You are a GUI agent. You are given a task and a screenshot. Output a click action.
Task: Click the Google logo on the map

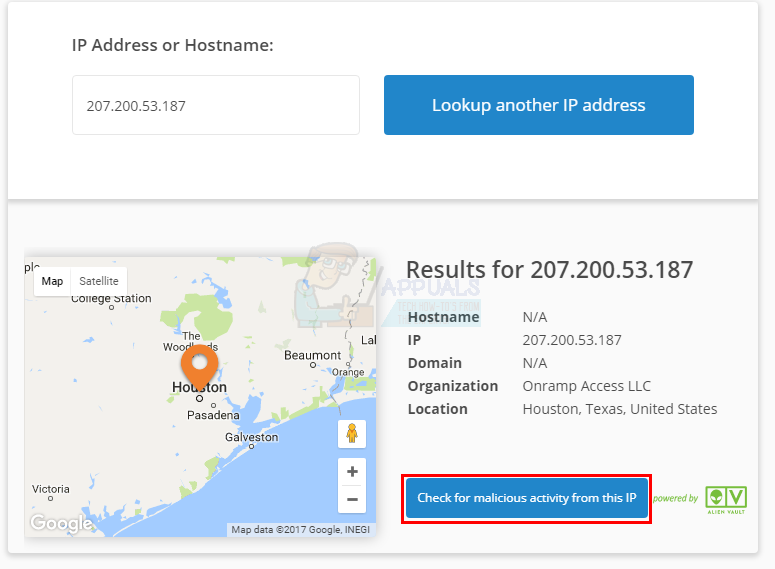(x=60, y=523)
